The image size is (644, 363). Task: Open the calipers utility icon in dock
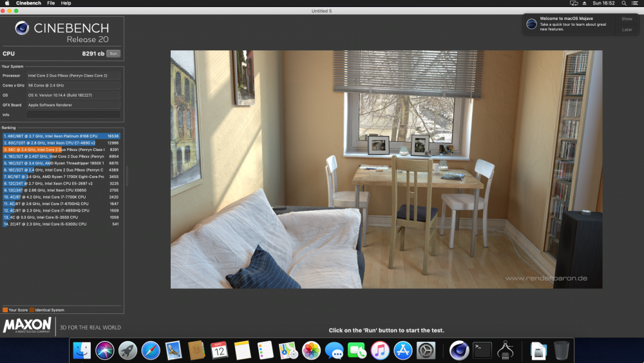tap(505, 351)
